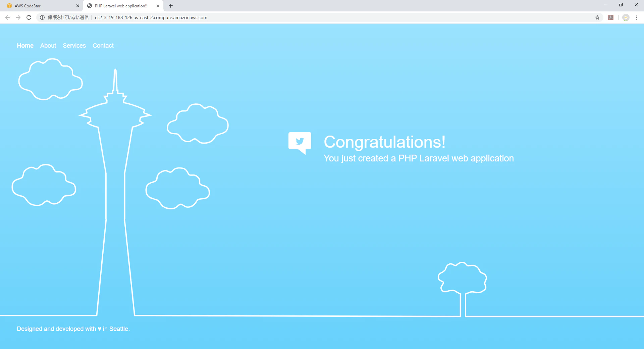The image size is (644, 349).
Task: Open a new tab with plus button
Action: click(171, 6)
